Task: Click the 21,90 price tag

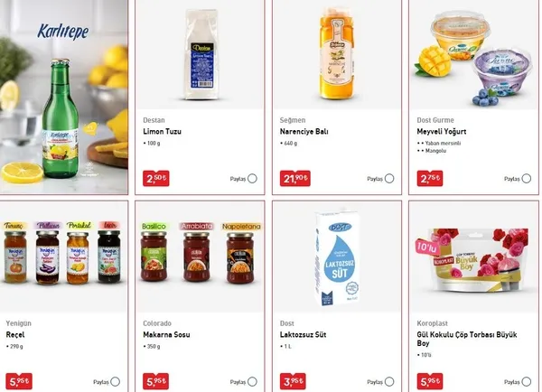Action: (294, 178)
